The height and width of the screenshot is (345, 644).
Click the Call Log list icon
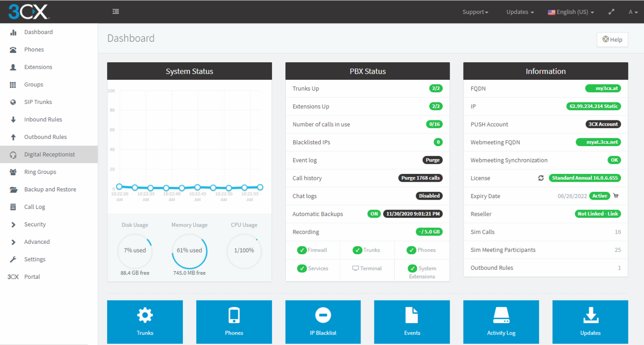click(x=13, y=207)
